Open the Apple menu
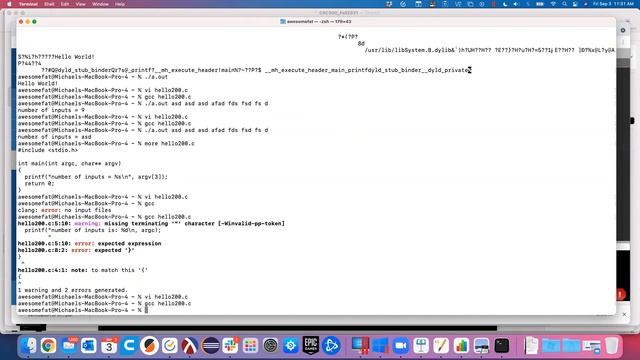 click(9, 4)
